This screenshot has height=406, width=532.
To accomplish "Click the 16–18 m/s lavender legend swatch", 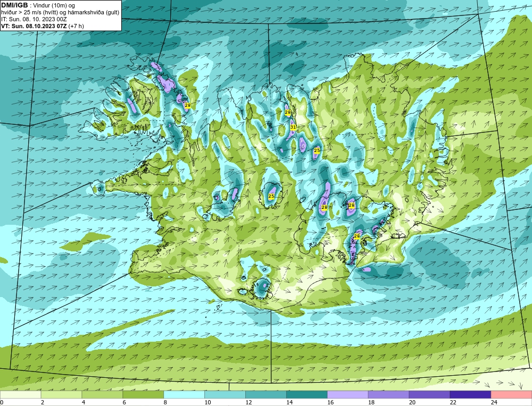I will coord(347,395).
